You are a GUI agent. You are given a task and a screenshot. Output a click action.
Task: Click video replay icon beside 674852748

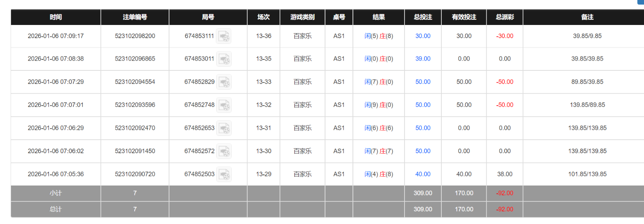pyautogui.click(x=224, y=105)
